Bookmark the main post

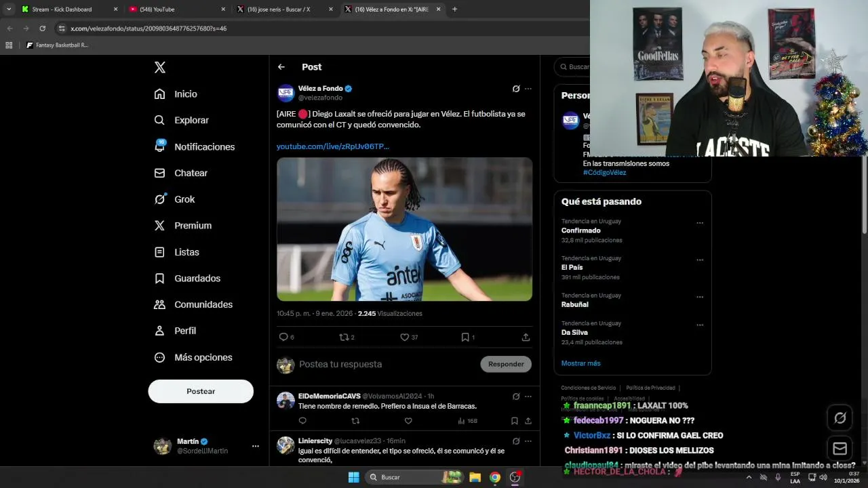pos(465,337)
